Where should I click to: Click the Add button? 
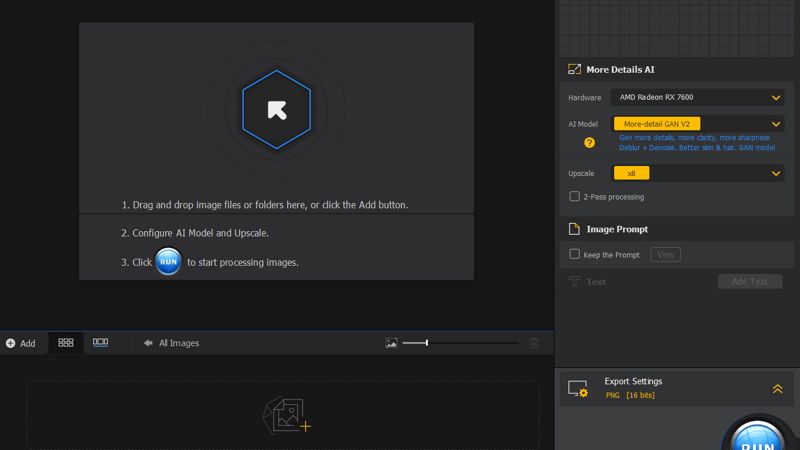pos(21,343)
